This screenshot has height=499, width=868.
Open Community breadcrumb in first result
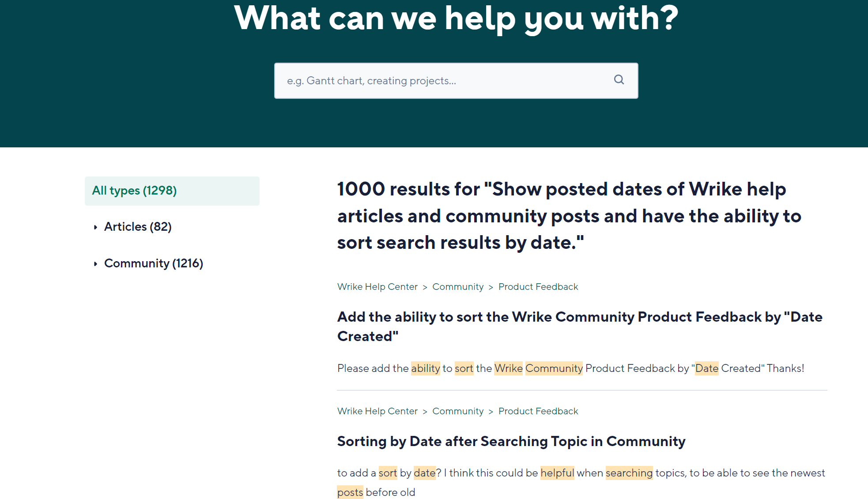[x=458, y=287]
